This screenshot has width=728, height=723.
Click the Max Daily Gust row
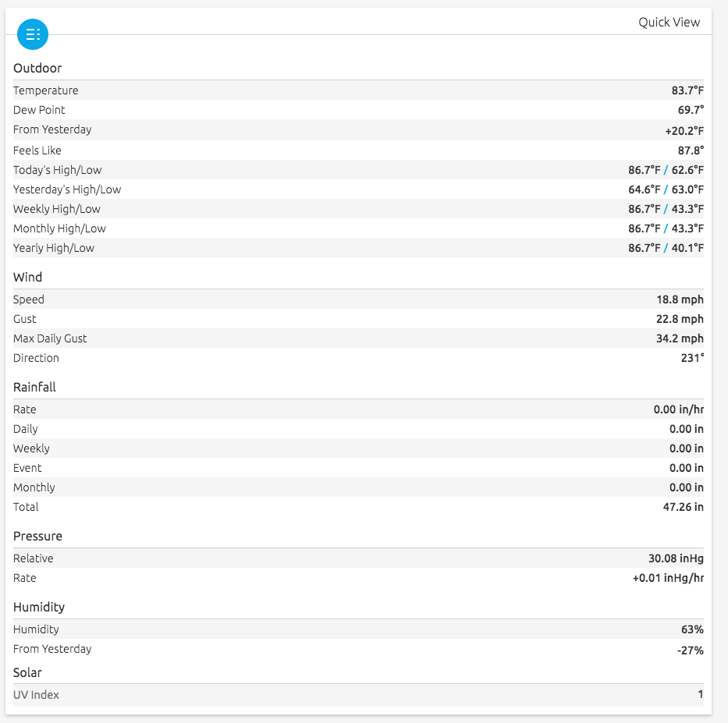[358, 338]
